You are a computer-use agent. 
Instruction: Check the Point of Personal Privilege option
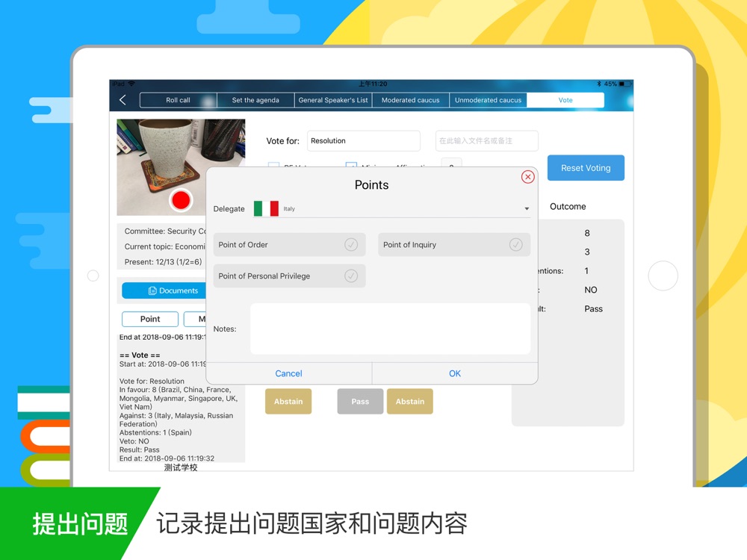click(289, 276)
